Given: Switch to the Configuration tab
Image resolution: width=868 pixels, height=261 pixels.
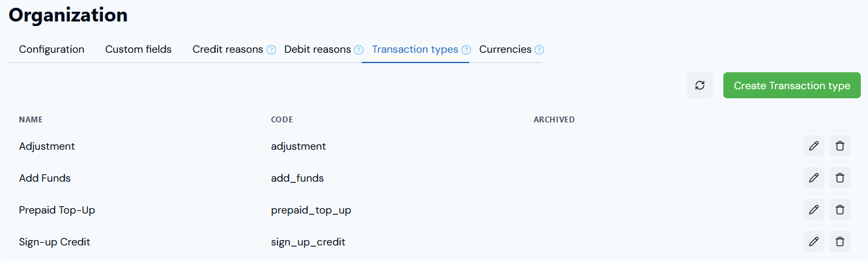Looking at the screenshot, I should tap(51, 49).
